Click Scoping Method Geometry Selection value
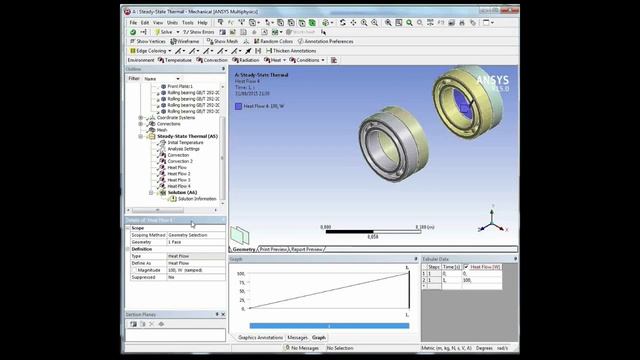 (x=196, y=235)
